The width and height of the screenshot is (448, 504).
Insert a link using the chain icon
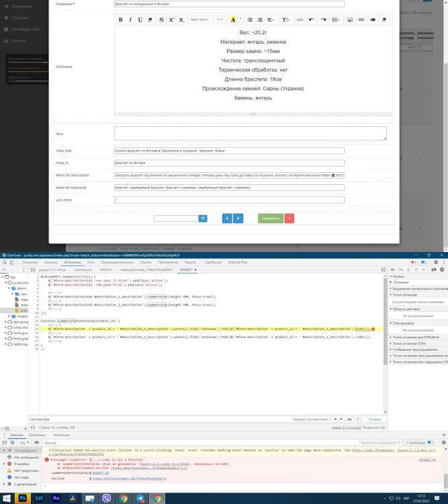[x=361, y=20]
